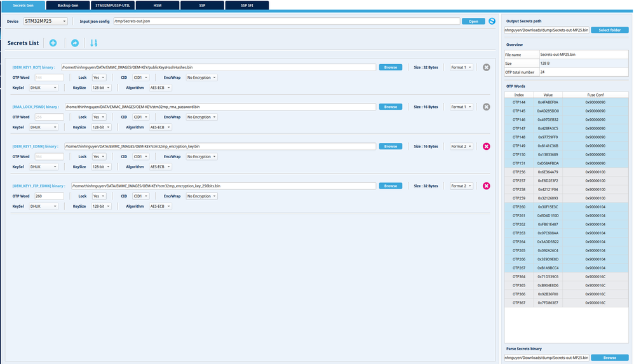
Task: Switch to the Backup Gen tab
Action: tap(68, 5)
